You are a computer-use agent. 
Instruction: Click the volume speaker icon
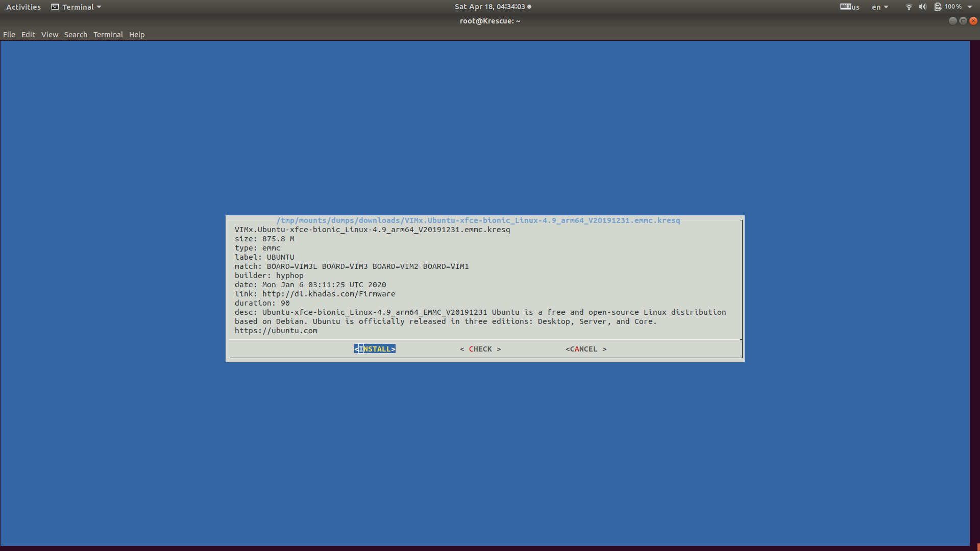(x=922, y=7)
